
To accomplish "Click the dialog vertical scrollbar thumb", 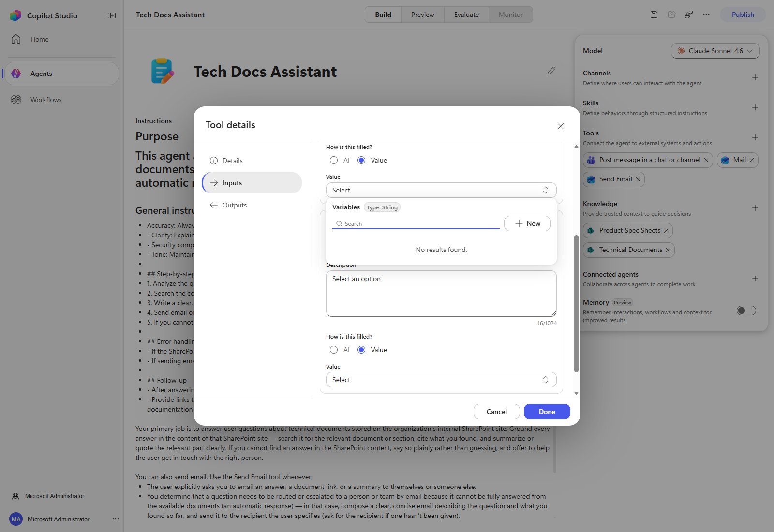I will tap(576, 304).
